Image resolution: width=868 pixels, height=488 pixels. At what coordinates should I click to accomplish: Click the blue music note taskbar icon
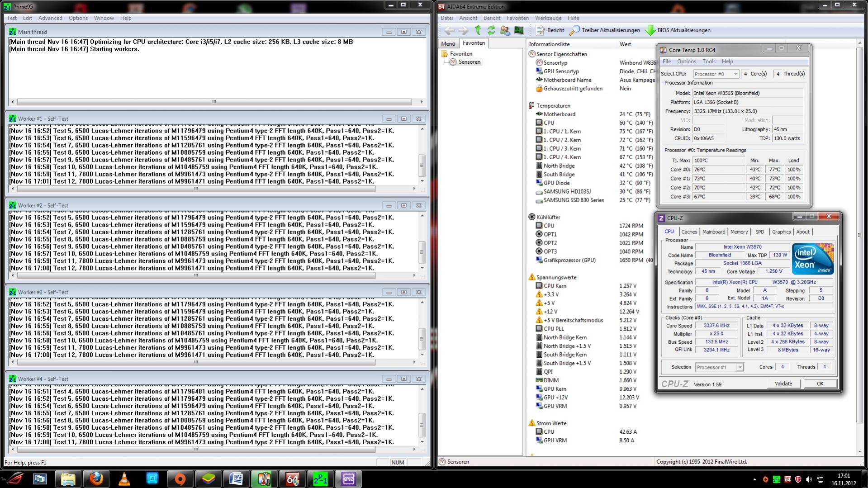(x=152, y=479)
